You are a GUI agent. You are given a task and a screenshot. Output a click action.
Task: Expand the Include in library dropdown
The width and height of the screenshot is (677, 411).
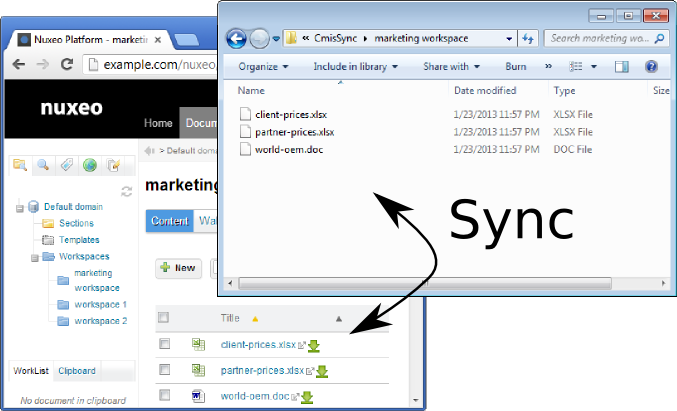pos(355,67)
